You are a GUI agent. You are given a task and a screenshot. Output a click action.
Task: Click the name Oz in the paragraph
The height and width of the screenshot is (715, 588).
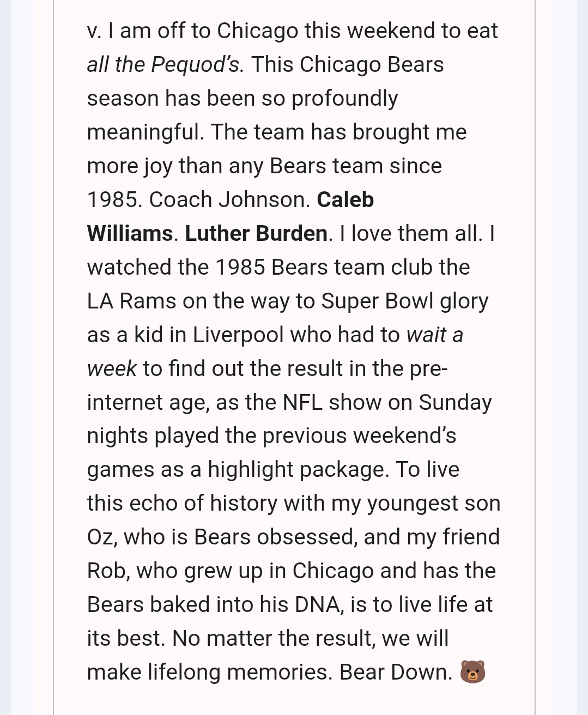point(100,537)
